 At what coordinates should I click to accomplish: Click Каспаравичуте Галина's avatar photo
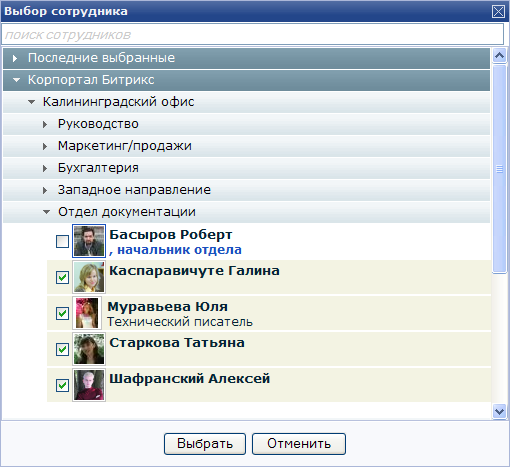(x=89, y=277)
